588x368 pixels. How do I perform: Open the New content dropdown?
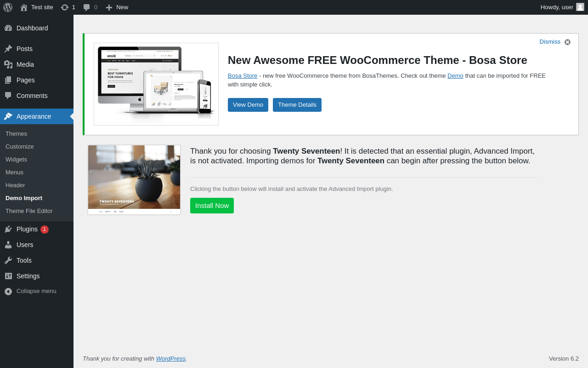coord(117,7)
